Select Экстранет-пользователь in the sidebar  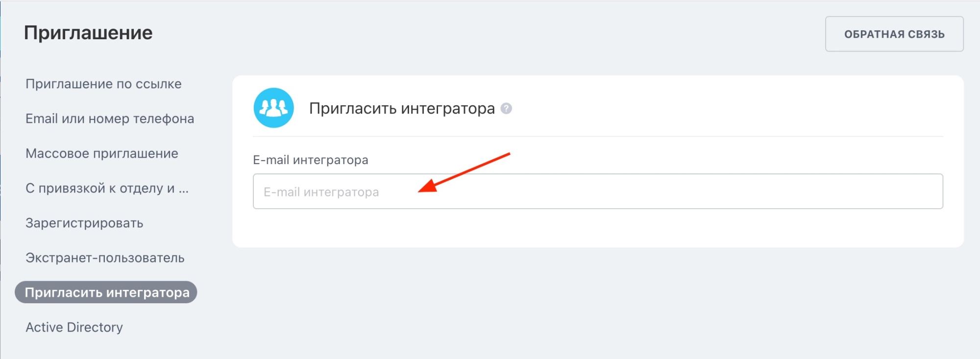point(105,258)
